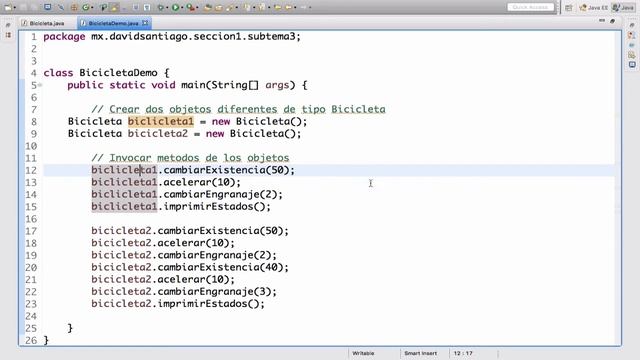
Task: Open the Run configurations dropdown arrow
Action: tap(182, 7)
